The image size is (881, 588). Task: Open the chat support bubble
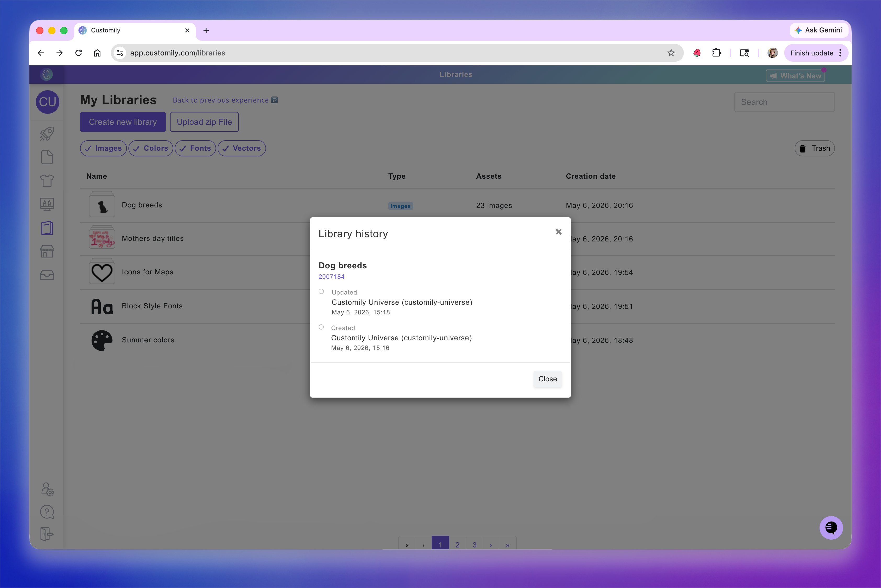(x=831, y=528)
